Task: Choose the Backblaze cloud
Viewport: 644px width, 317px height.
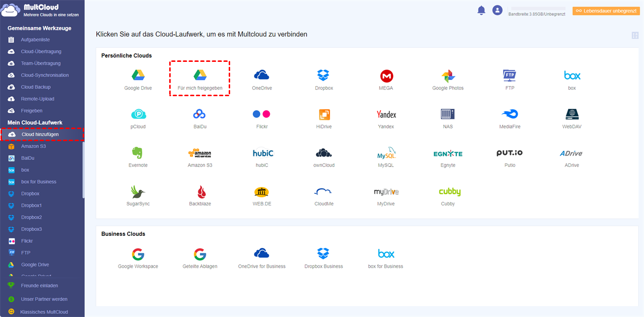Action: tap(200, 196)
